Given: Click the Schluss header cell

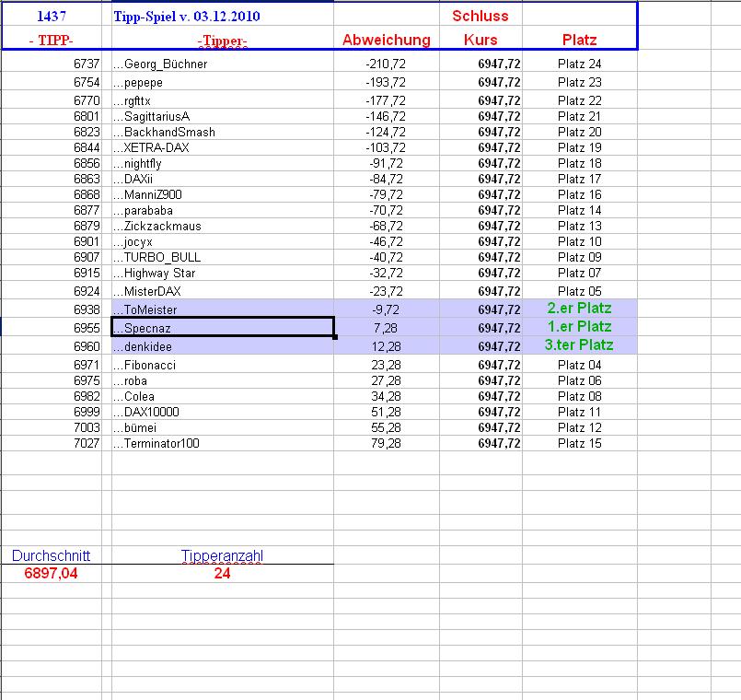Looking at the screenshot, I should coord(480,16).
